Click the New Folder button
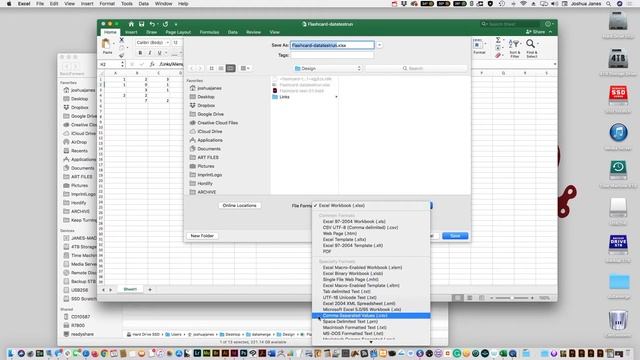Image resolution: width=640 pixels, height=360 pixels. [x=202, y=236]
